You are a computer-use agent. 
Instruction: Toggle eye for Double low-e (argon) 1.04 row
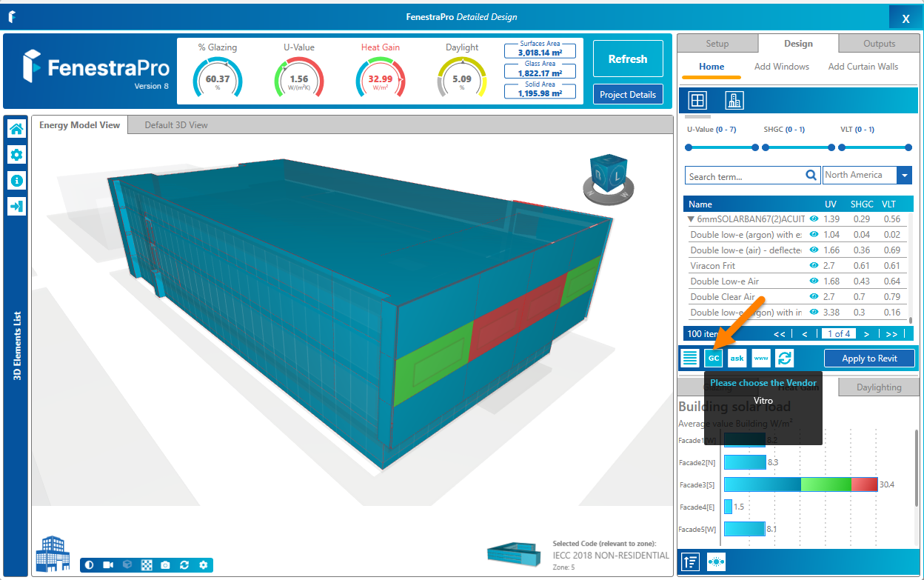coord(814,235)
